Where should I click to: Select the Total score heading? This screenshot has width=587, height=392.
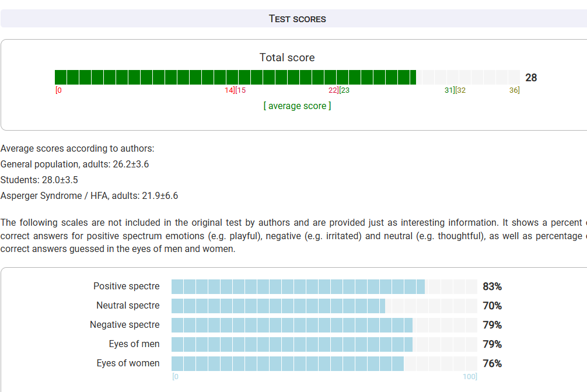coord(287,58)
